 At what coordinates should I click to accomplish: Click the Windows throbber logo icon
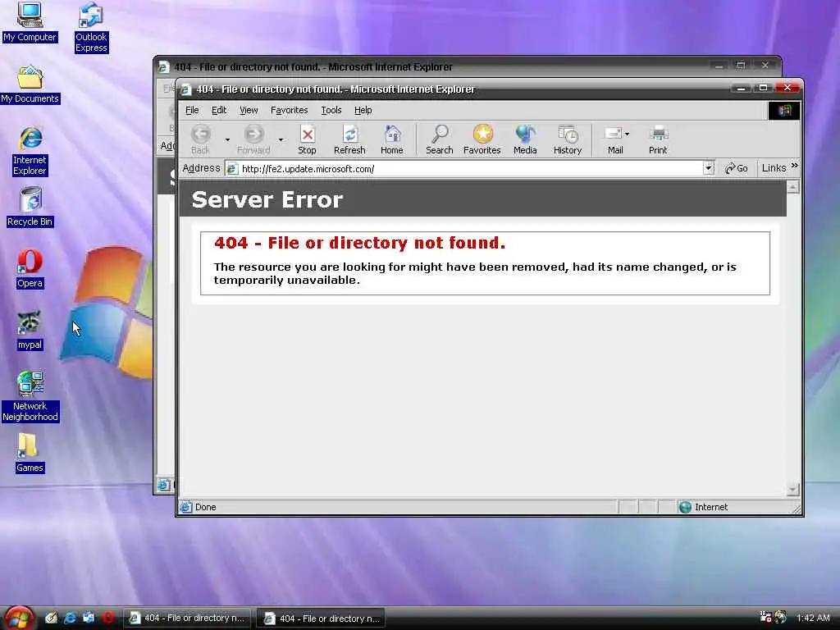784,111
